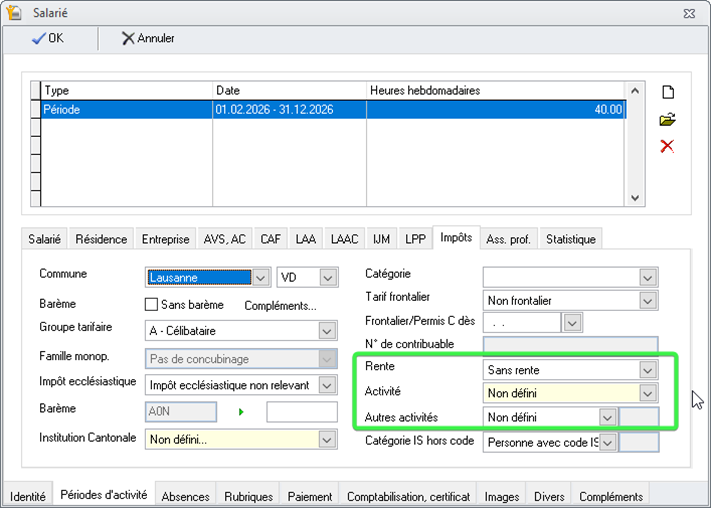Screen dimensions: 711x508
Task: Switch to the Absences bottom tab
Action: point(185,496)
